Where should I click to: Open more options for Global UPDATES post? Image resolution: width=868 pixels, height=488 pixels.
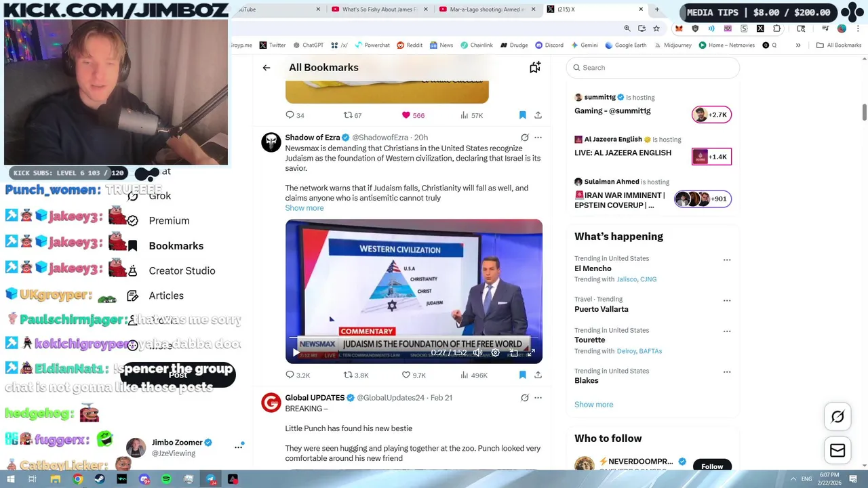[x=538, y=398]
